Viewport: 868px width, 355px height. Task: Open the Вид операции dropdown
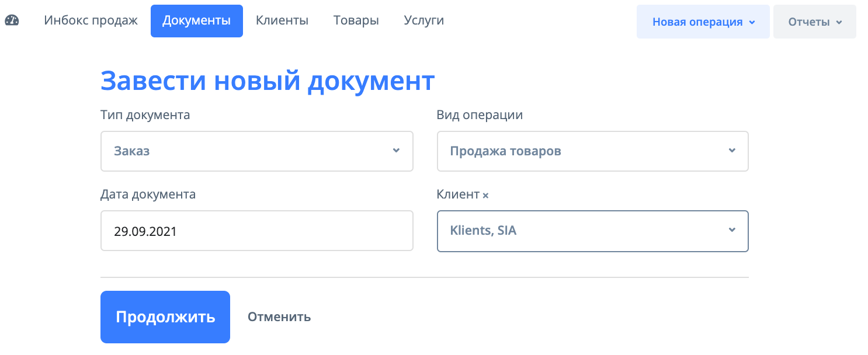(593, 151)
